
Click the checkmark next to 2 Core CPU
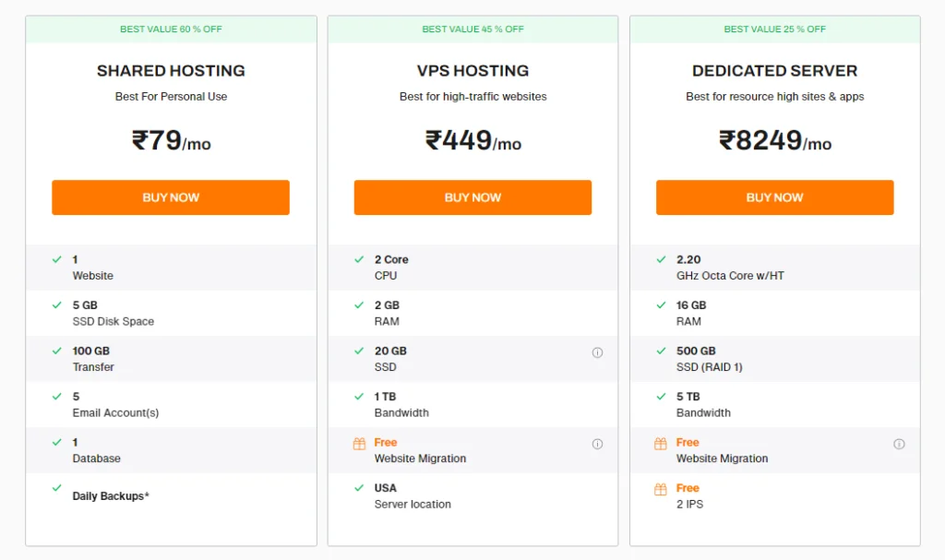tap(359, 259)
